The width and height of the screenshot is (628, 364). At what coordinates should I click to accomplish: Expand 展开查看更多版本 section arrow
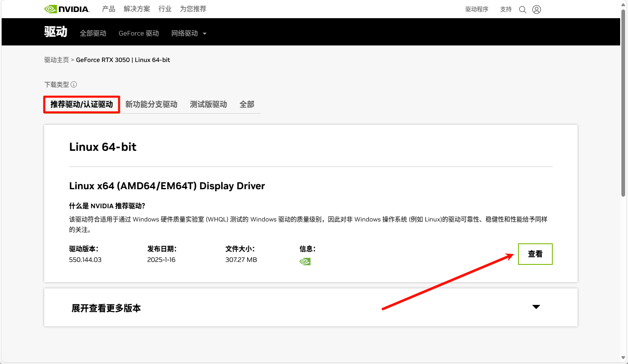(536, 307)
